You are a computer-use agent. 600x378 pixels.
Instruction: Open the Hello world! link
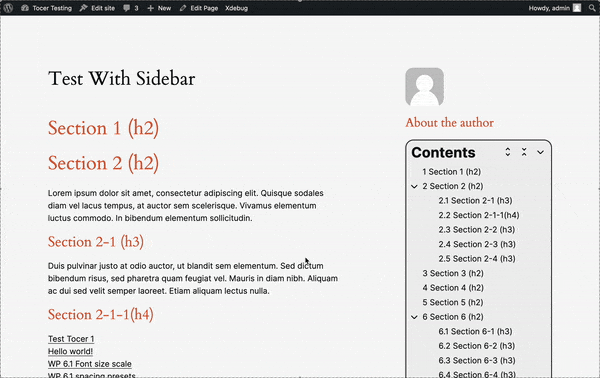click(x=70, y=351)
